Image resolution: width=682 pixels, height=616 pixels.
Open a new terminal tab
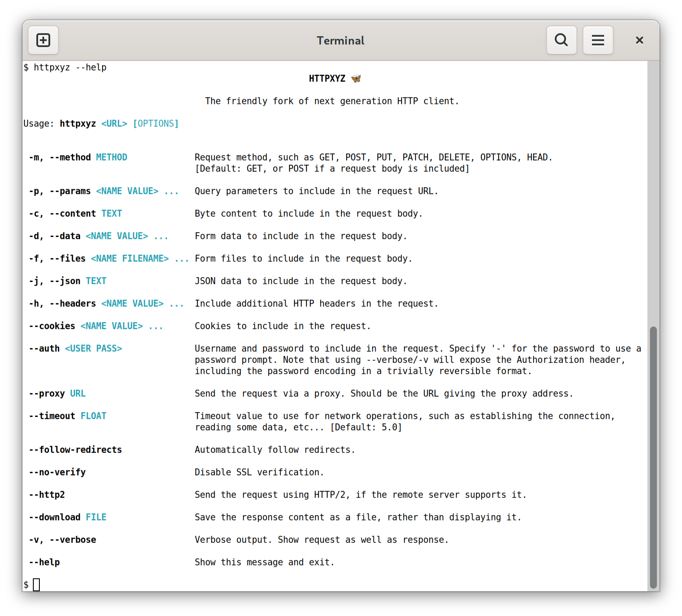pos(43,40)
